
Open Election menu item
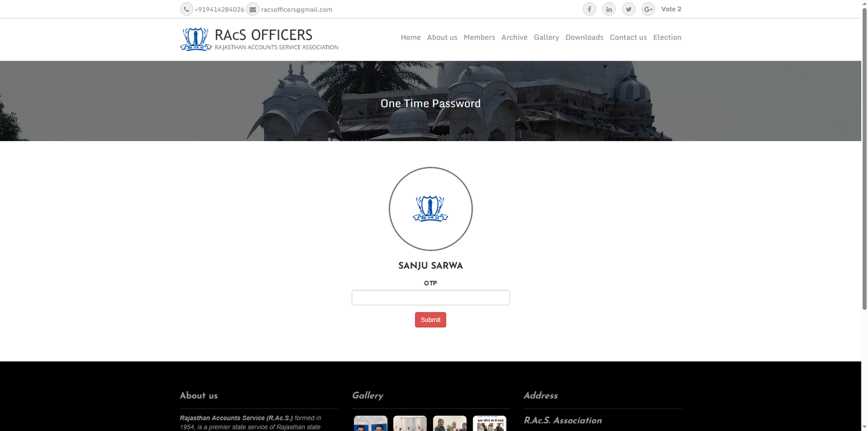pyautogui.click(x=667, y=37)
